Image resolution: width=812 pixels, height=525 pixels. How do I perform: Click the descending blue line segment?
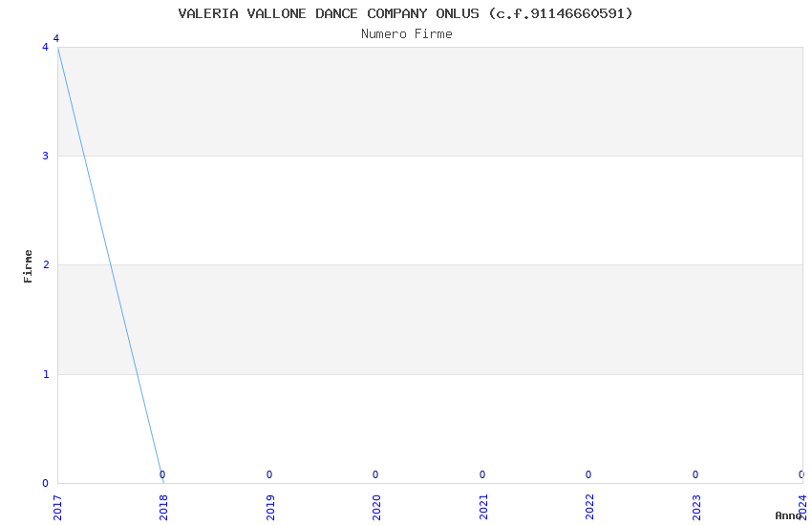pos(111,264)
